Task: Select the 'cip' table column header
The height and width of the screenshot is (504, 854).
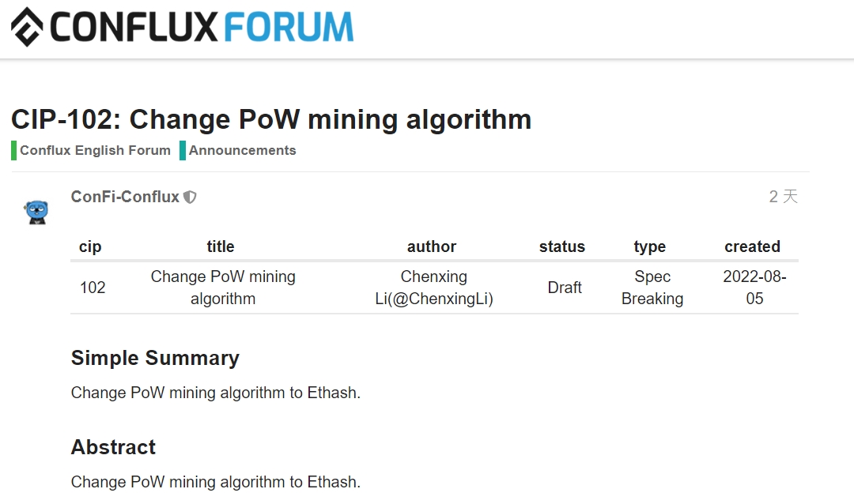Action: tap(90, 246)
